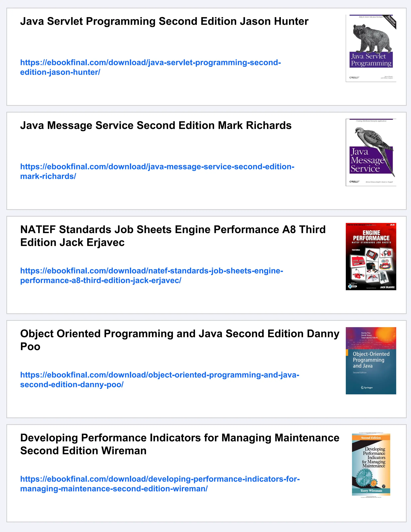Screen dimensions: 411x532
Task: Click Developing Performance Indicators cover image
Action: pos(371,464)
